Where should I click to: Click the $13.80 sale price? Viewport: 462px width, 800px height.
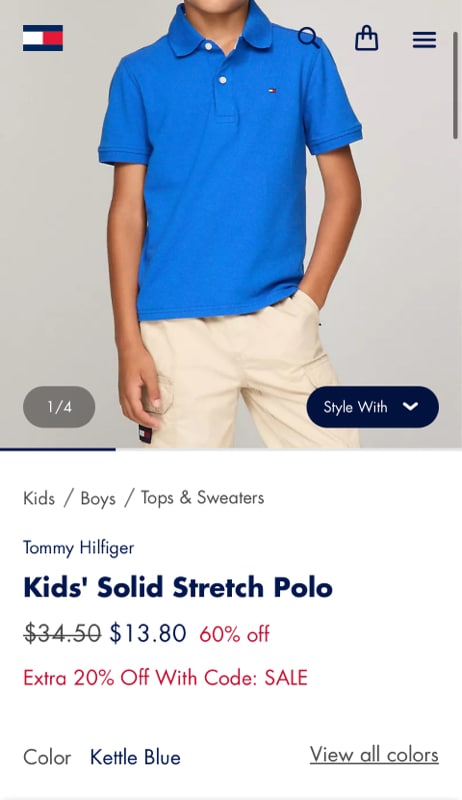pos(148,633)
